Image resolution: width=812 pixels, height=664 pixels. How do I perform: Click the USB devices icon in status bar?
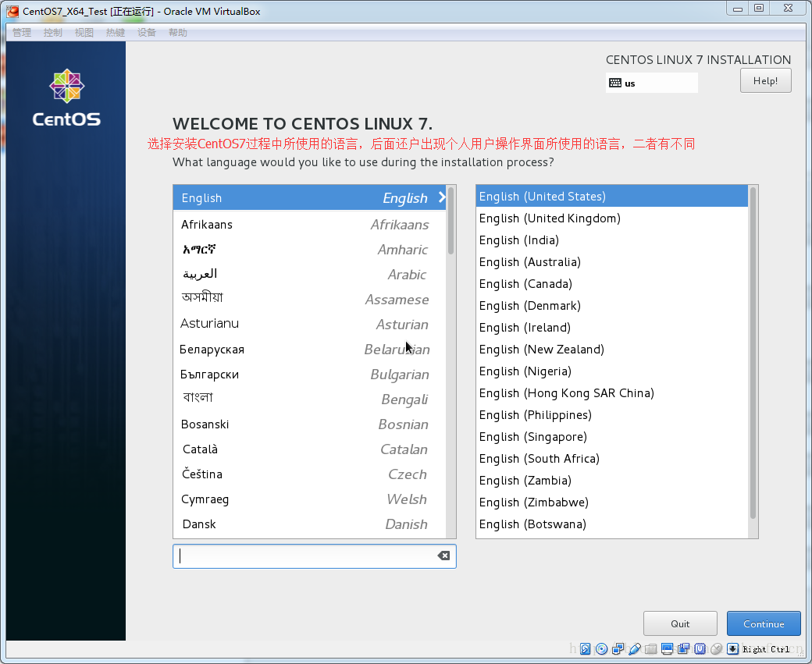pos(634,649)
